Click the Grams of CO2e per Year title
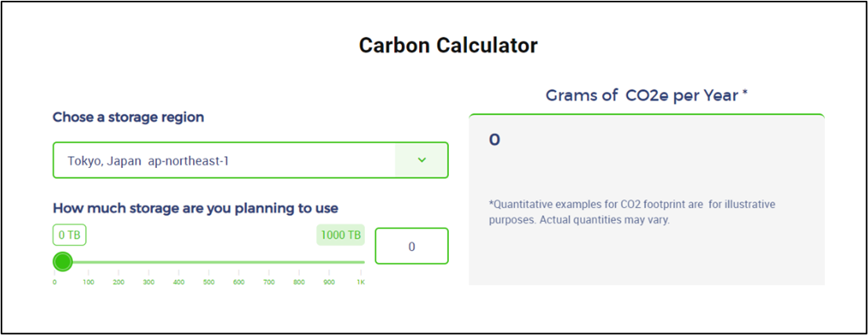 (647, 96)
